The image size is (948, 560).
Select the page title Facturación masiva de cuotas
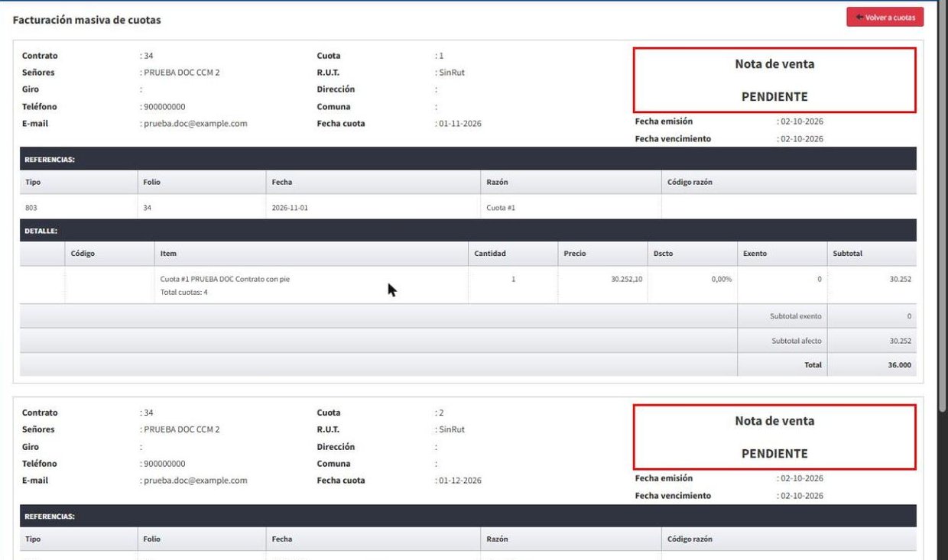87,20
